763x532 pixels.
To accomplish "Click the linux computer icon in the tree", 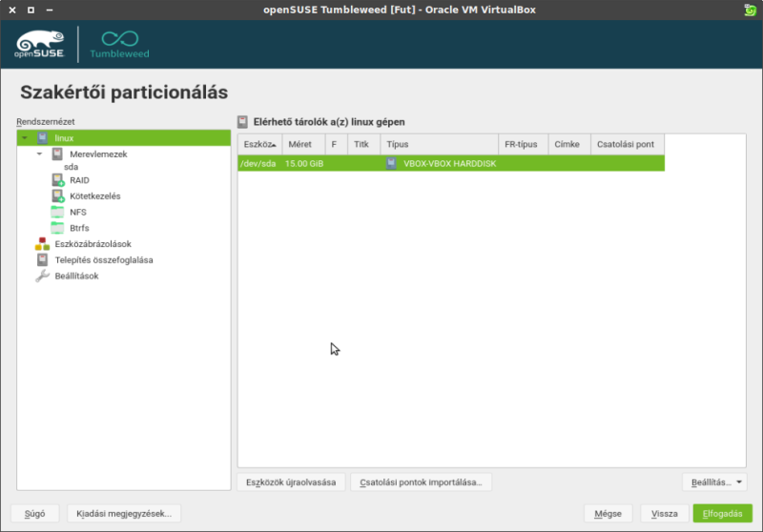I will (42, 138).
